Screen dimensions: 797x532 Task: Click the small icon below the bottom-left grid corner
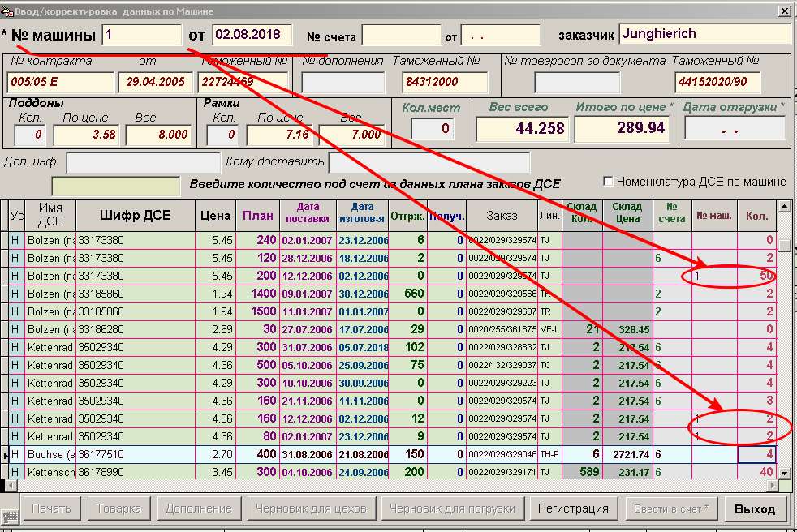point(10,516)
